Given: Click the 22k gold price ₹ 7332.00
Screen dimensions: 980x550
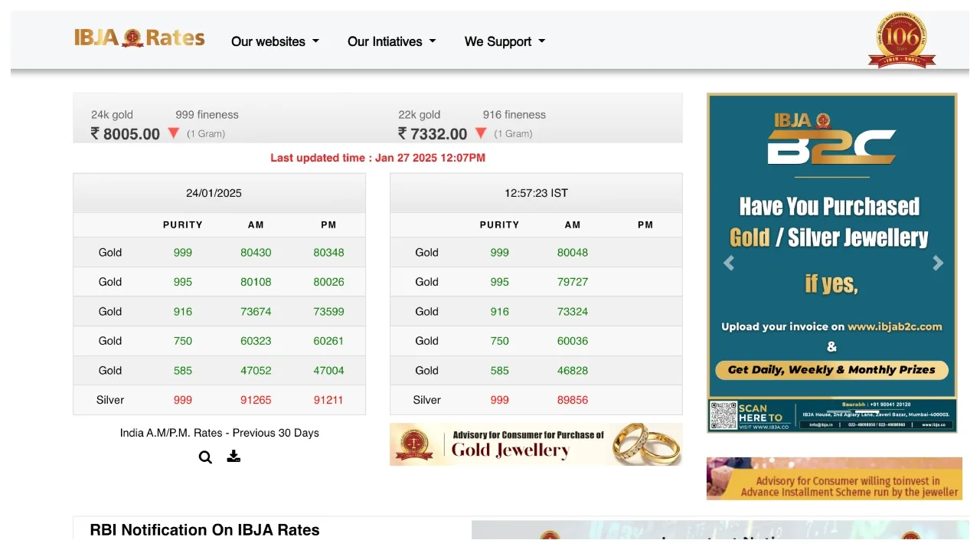Looking at the screenshot, I should coord(433,134).
